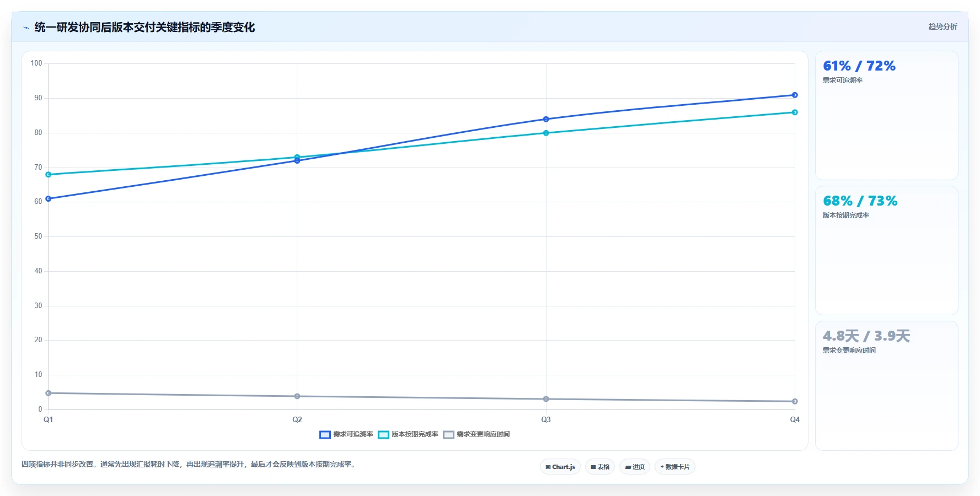980x496 pixels.
Task: Select the Q3 point on 版本按期完成率 line
Action: 546,133
